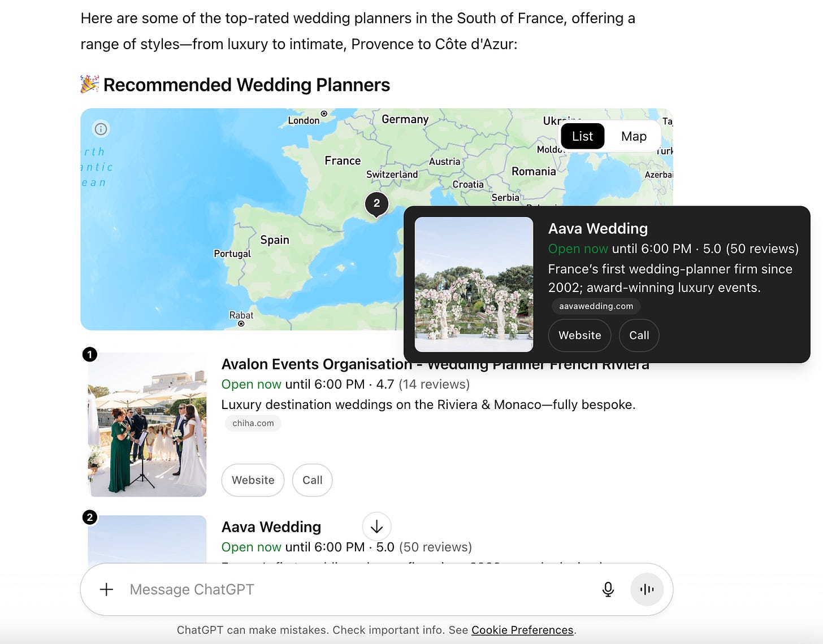Open Website button in Aava Wedding popup

click(579, 335)
